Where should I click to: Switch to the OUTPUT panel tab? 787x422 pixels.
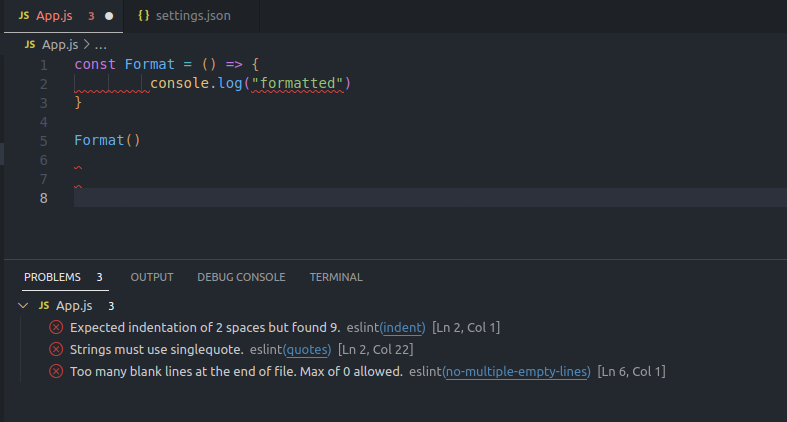[152, 277]
